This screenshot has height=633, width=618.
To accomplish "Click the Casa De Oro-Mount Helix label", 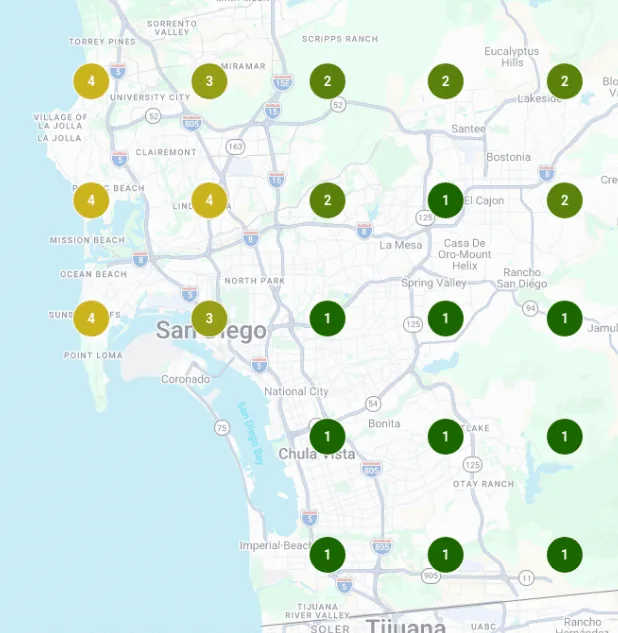I will point(465,254).
